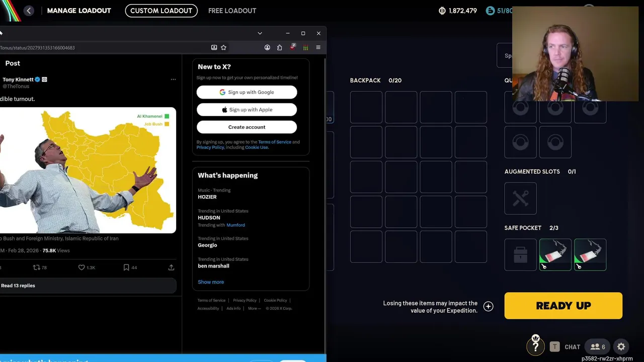This screenshot has height=362, width=644.
Task: Click the affiliate badge beside the verified checkmark
Action: (x=44, y=79)
